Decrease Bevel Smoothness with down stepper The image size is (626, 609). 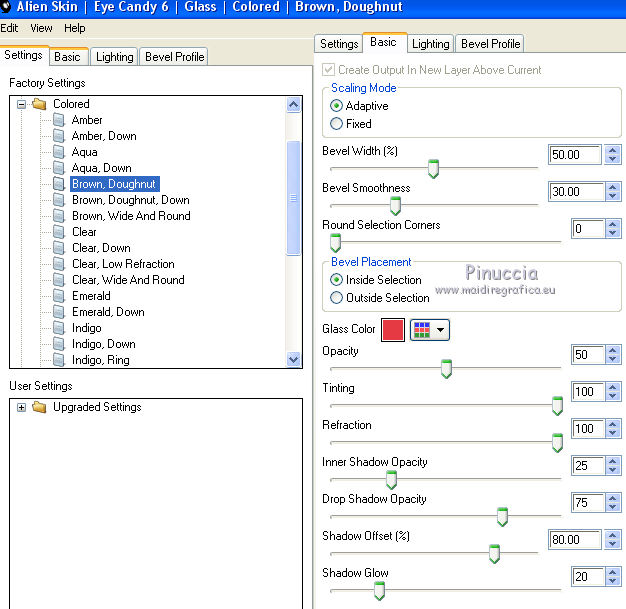(x=613, y=196)
